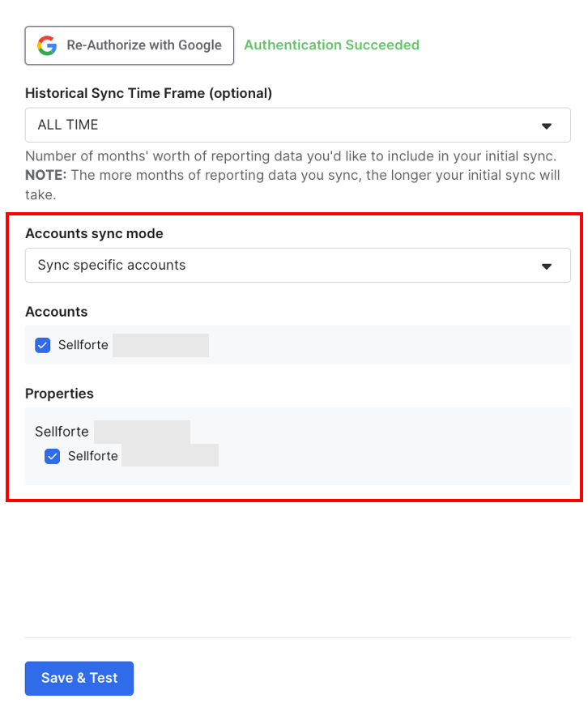Screen dimensions: 588x703
Task: Uncheck the Sellforte checkbox under Accounts
Action: (x=43, y=345)
